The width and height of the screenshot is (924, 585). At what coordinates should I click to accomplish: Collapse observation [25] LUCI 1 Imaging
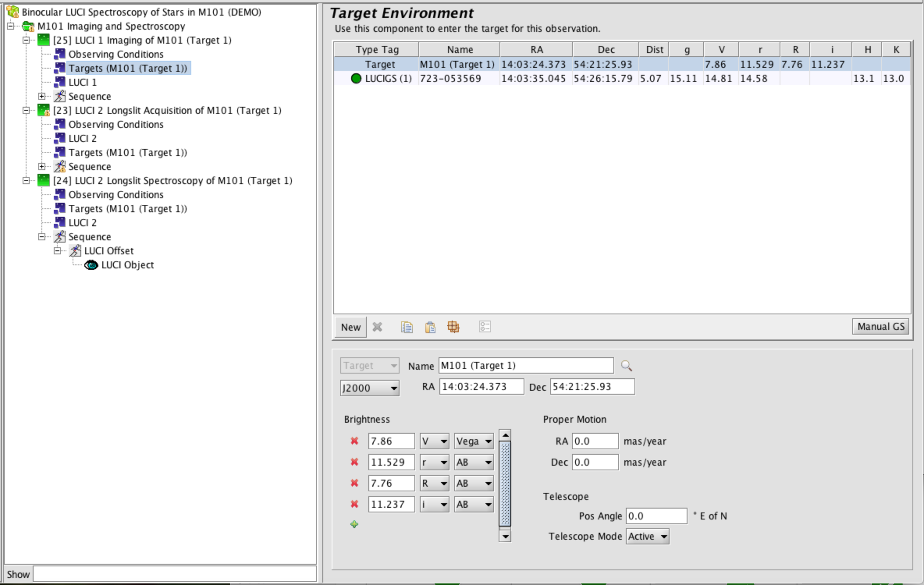(x=26, y=40)
